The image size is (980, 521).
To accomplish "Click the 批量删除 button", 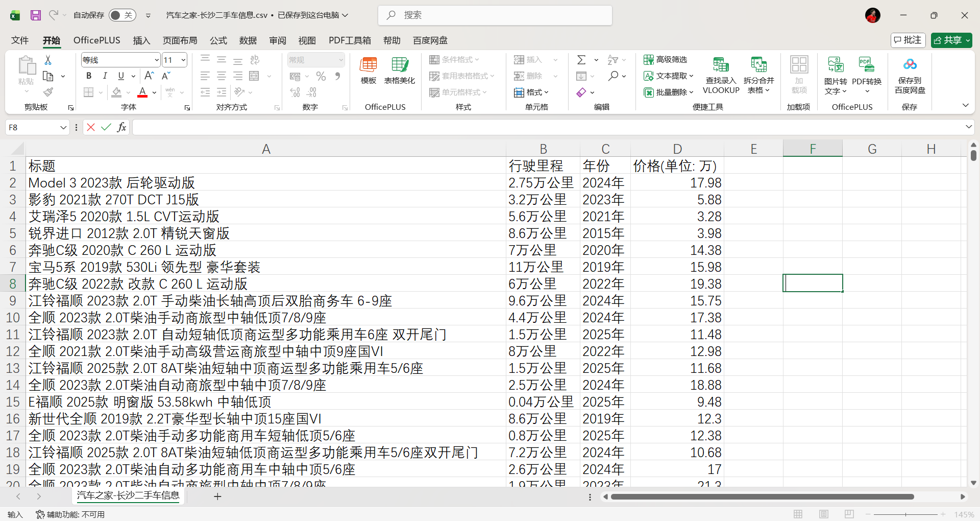I will coord(669,92).
